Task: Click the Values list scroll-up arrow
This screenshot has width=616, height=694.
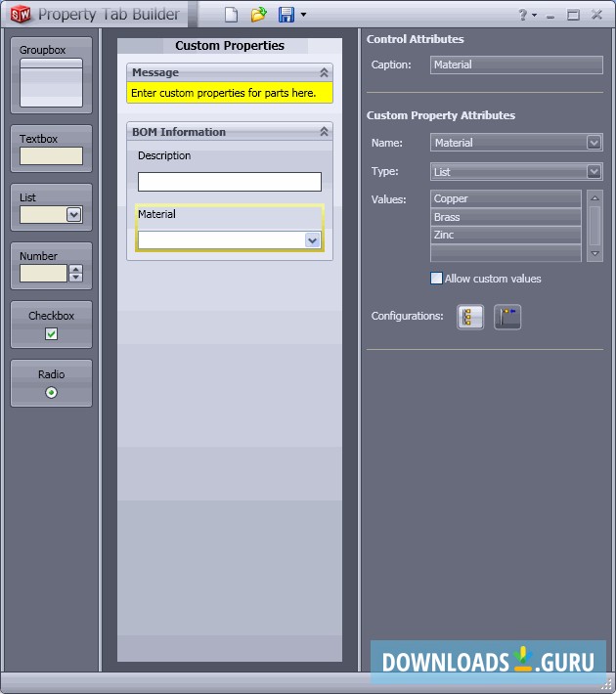Action: point(594,197)
